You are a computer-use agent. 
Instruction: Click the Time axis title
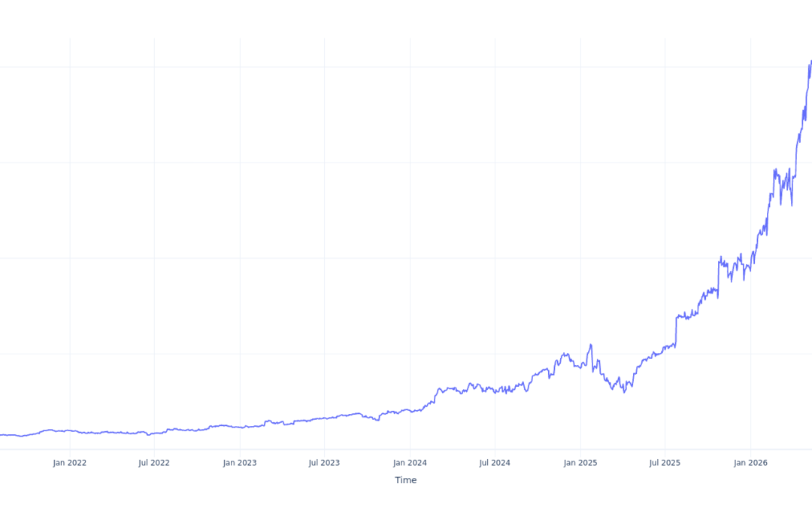pyautogui.click(x=406, y=480)
